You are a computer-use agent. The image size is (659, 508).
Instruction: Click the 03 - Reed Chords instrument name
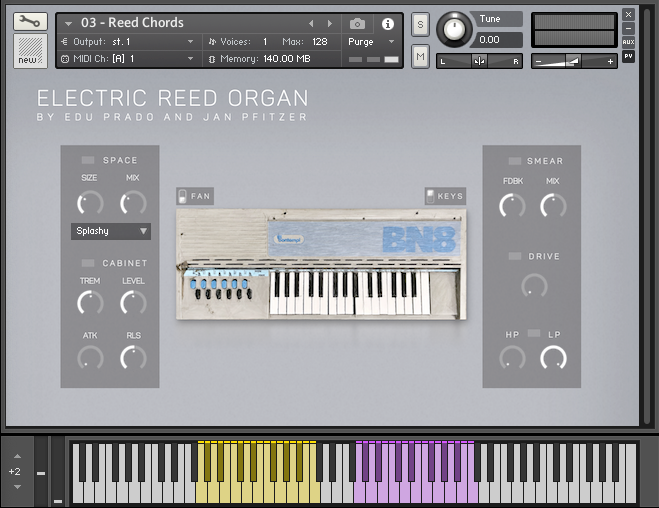[146, 23]
